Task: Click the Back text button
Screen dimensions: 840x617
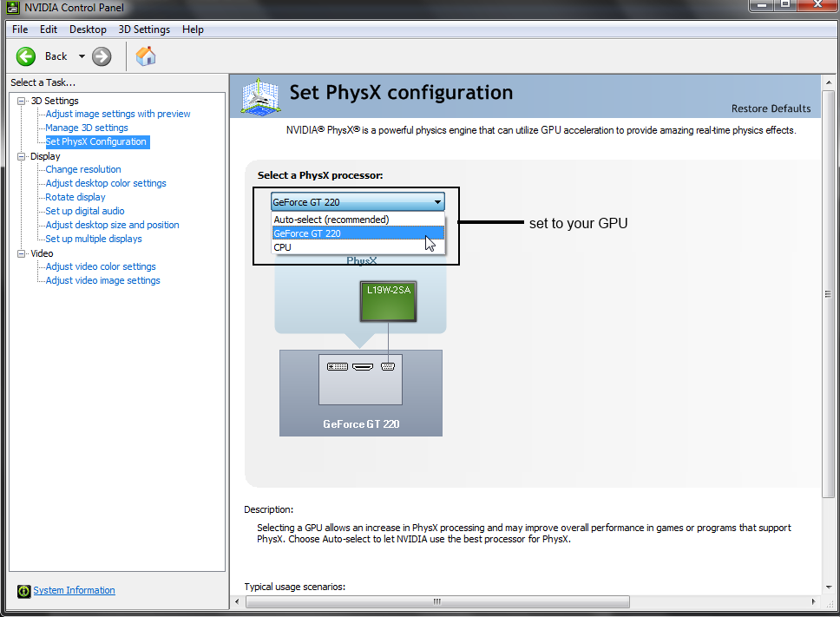Action: (56, 56)
